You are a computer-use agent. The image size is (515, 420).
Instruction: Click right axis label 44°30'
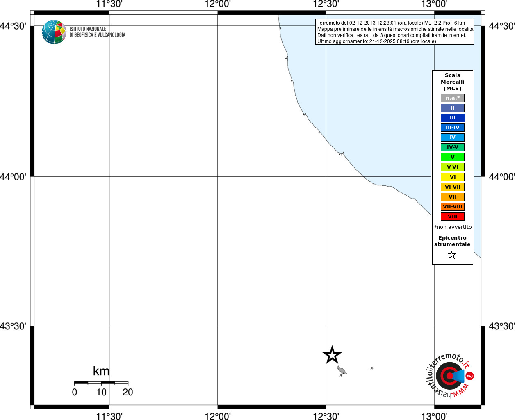coord(502,26)
